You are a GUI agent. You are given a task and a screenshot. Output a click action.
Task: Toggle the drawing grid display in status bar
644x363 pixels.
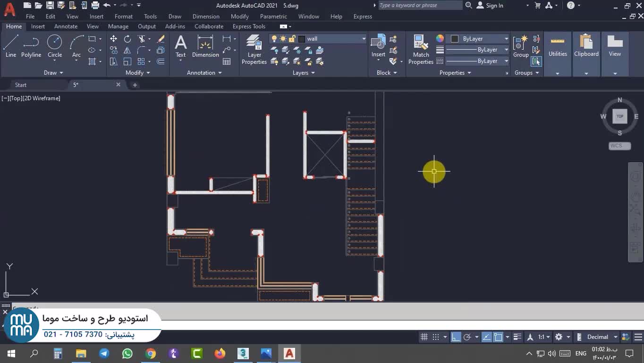(424, 337)
